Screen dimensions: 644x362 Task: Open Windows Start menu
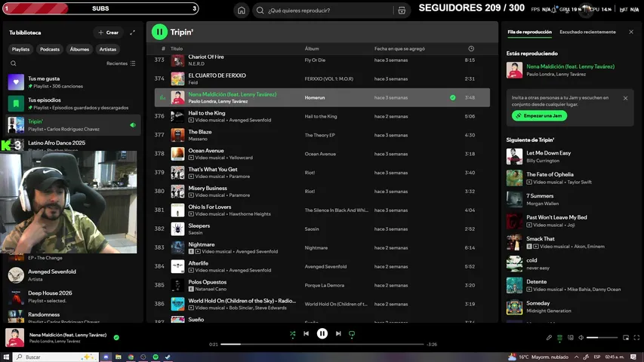tap(6, 357)
